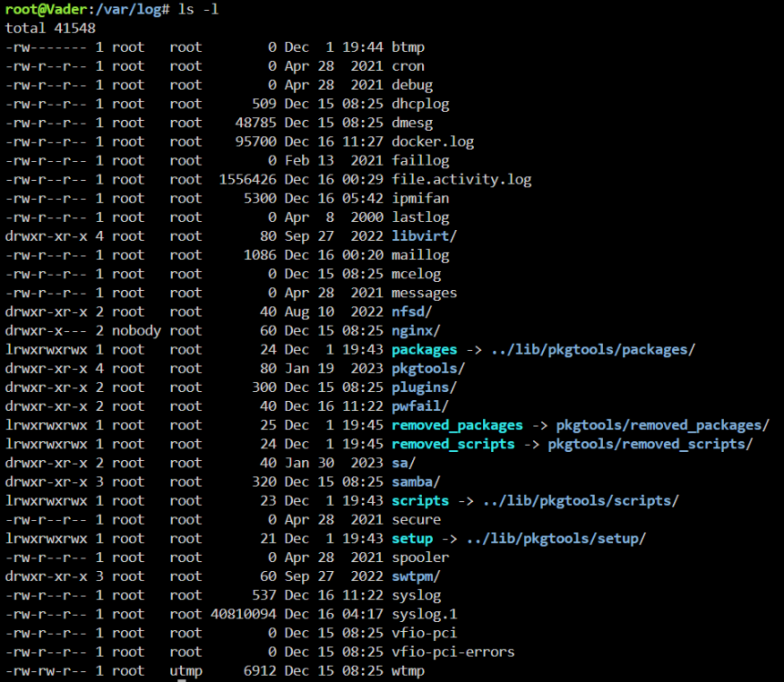Select the secure file name

click(416, 520)
